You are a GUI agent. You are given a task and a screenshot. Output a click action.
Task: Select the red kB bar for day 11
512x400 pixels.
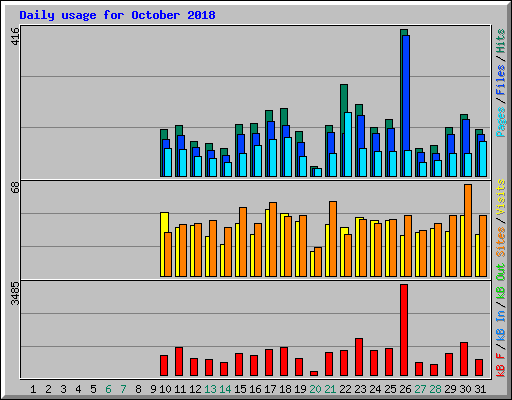(x=179, y=362)
